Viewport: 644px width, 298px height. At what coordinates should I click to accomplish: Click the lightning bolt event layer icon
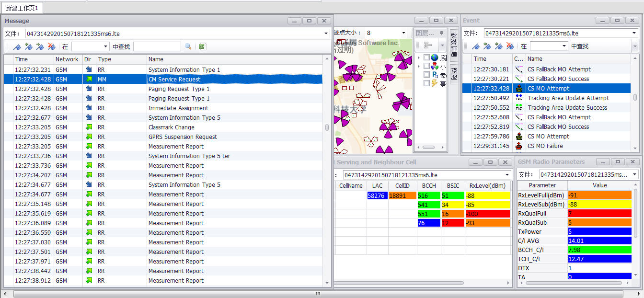click(x=435, y=84)
